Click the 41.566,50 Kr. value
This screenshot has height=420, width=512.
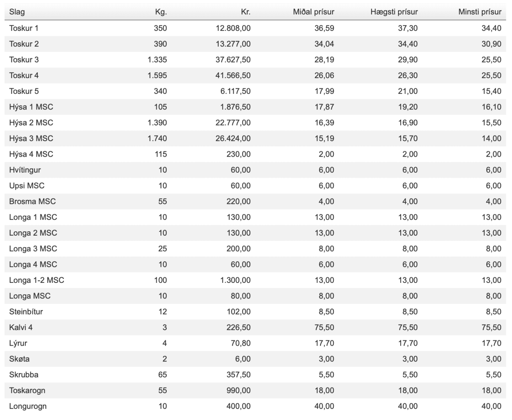pos(233,75)
